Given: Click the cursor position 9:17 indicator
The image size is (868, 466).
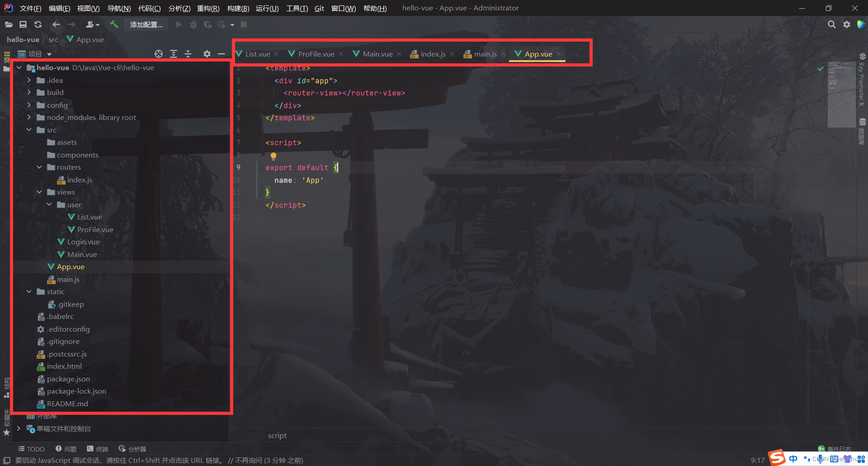Looking at the screenshot, I should [x=758, y=460].
